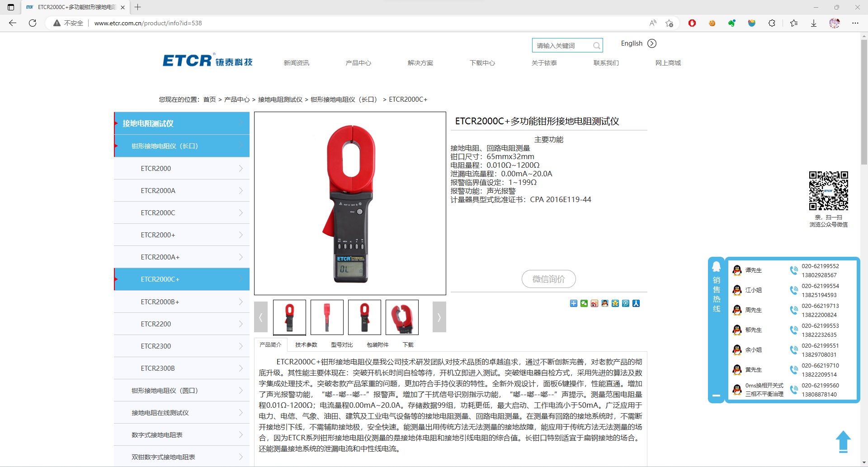The width and height of the screenshot is (868, 467).
Task: Share product to Sina Weibo icon
Action: [594, 303]
